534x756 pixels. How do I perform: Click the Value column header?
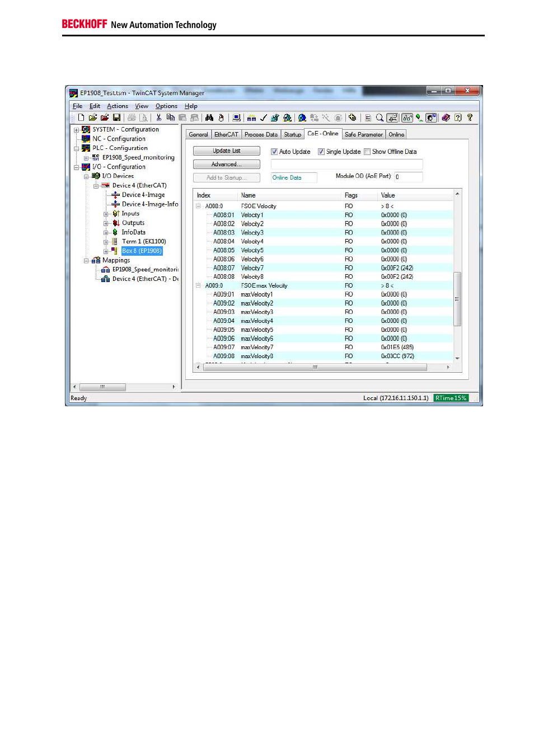pyautogui.click(x=415, y=195)
